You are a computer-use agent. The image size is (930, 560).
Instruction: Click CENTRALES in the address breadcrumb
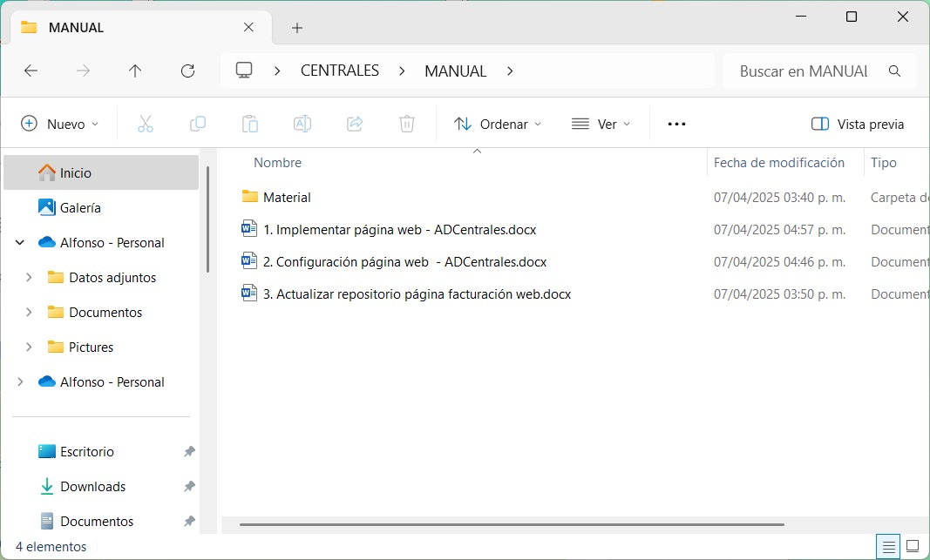click(x=339, y=71)
